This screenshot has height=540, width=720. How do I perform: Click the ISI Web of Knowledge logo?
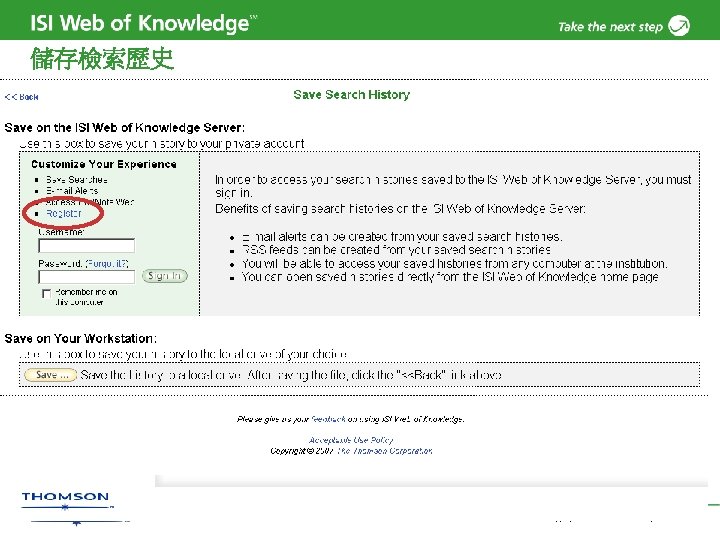click(143, 22)
